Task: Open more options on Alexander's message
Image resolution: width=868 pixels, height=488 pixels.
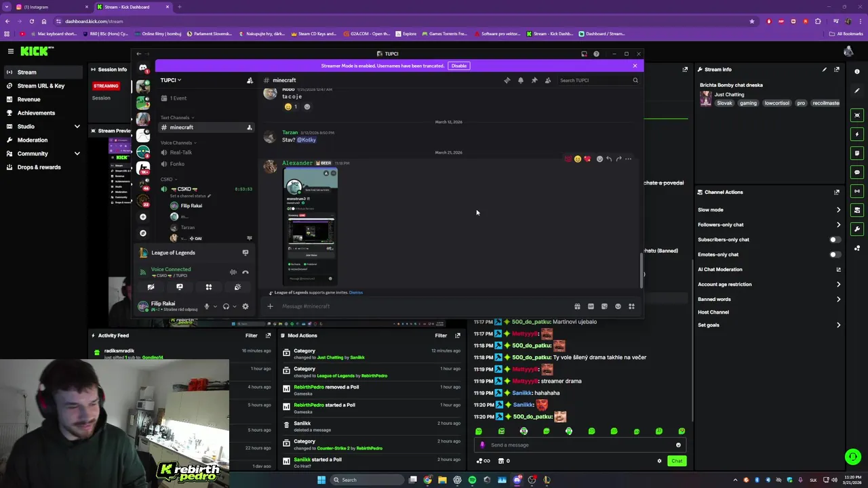Action: pos(628,159)
